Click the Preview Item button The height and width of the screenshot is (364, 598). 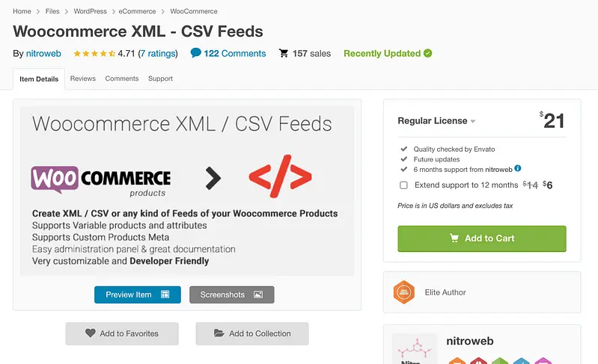click(x=138, y=294)
